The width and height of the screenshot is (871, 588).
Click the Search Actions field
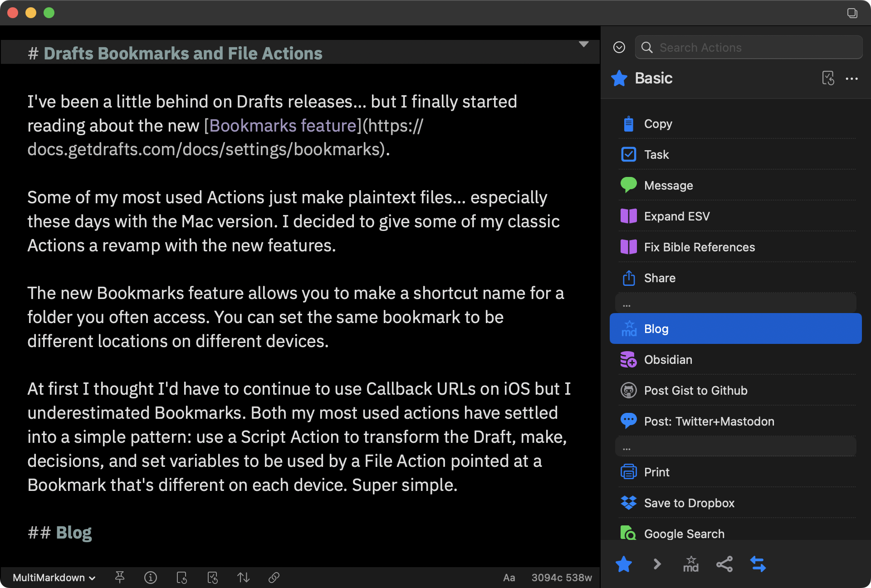[x=749, y=47]
